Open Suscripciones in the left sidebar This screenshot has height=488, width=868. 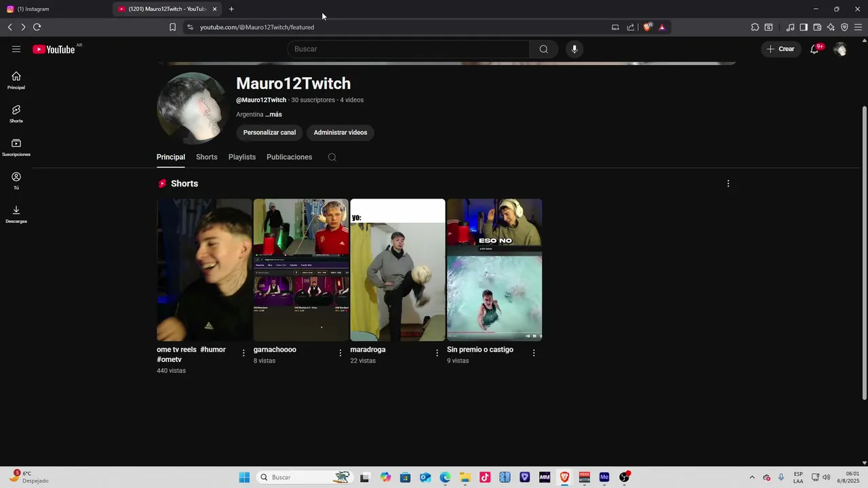coord(16,148)
